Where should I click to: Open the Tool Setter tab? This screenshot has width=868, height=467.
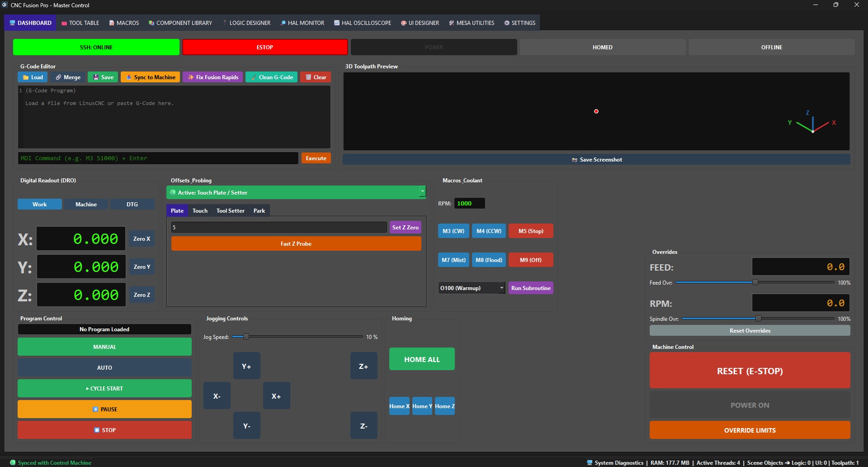coord(231,211)
